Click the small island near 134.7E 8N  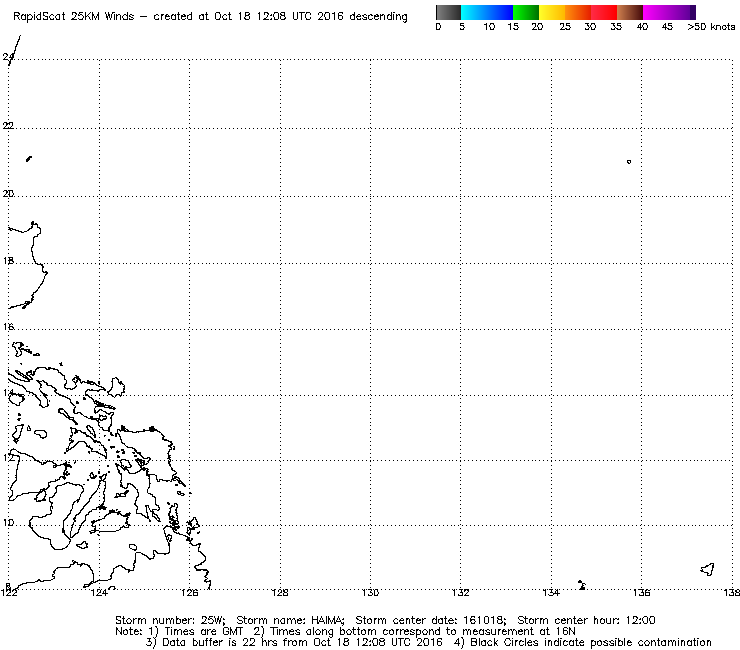582,585
